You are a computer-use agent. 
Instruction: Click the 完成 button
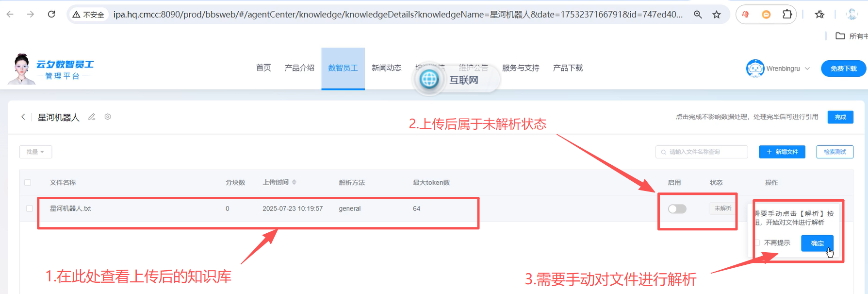point(840,117)
